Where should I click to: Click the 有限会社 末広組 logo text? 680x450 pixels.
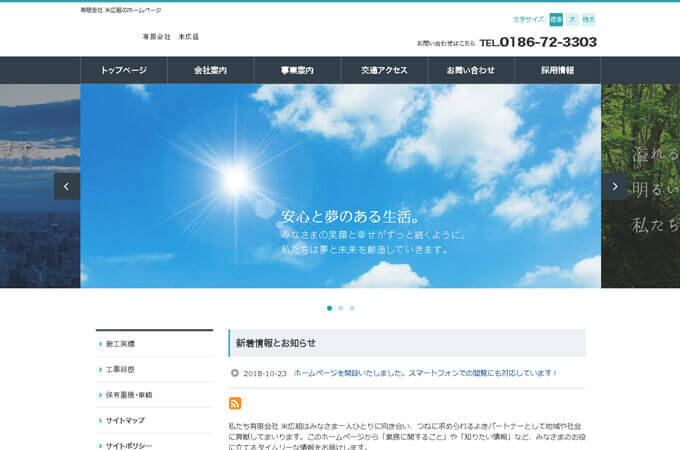(x=170, y=37)
